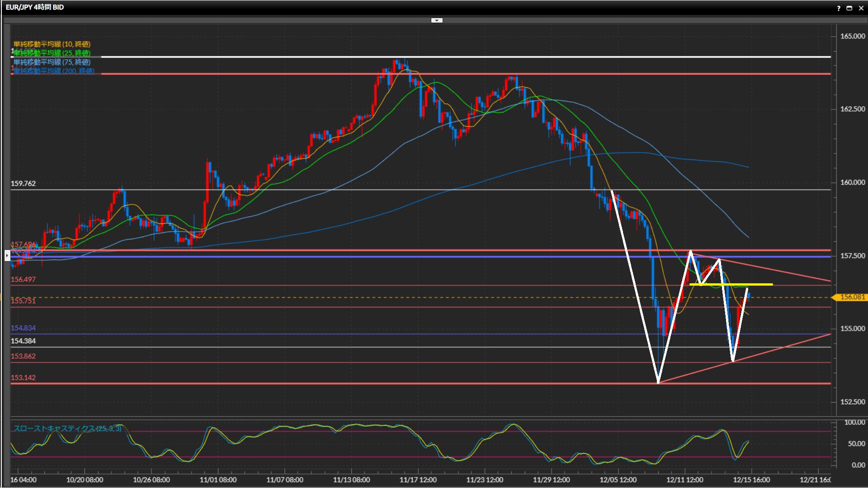
Task: Click the 11/01 08:00 time axis label
Action: coord(218,480)
